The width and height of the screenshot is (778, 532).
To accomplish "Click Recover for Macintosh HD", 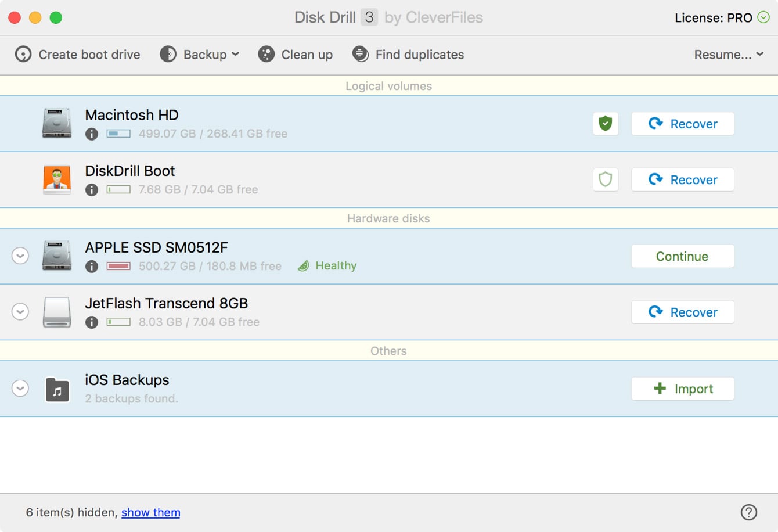I will tap(682, 124).
